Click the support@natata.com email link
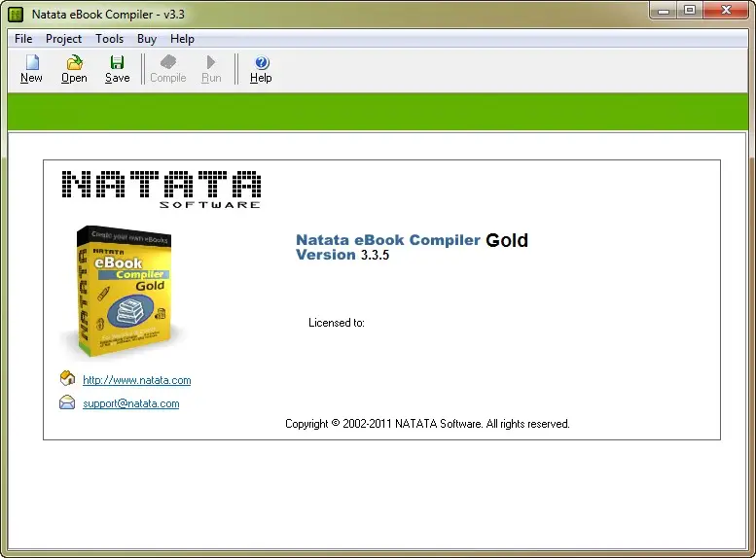This screenshot has width=756, height=558. click(131, 403)
